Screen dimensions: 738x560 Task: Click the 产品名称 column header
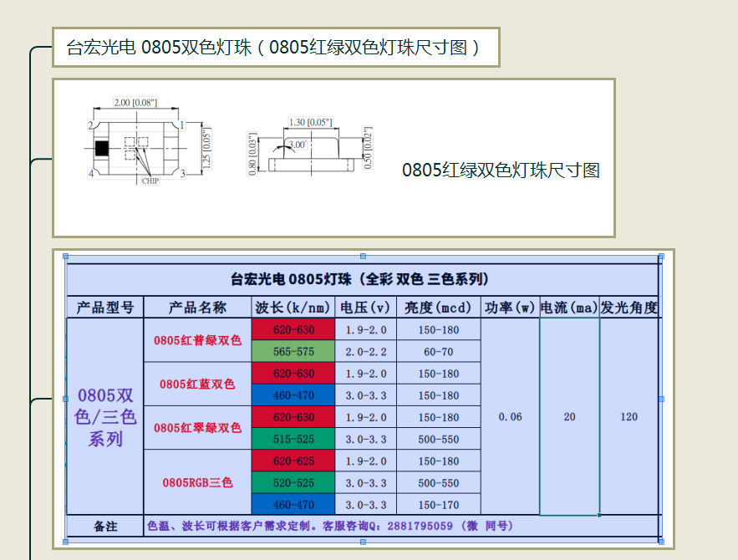198,307
